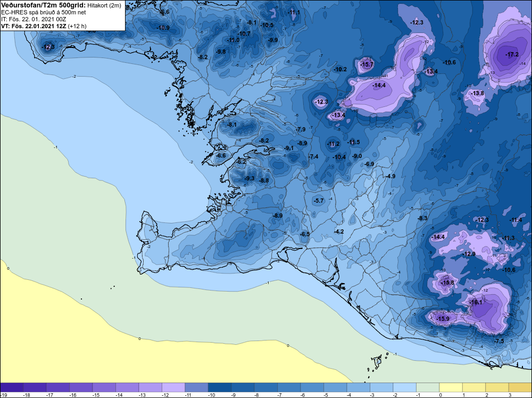Click the -17.2 temperature value on map
The height and width of the screenshot is (398, 532).
[x=512, y=54]
